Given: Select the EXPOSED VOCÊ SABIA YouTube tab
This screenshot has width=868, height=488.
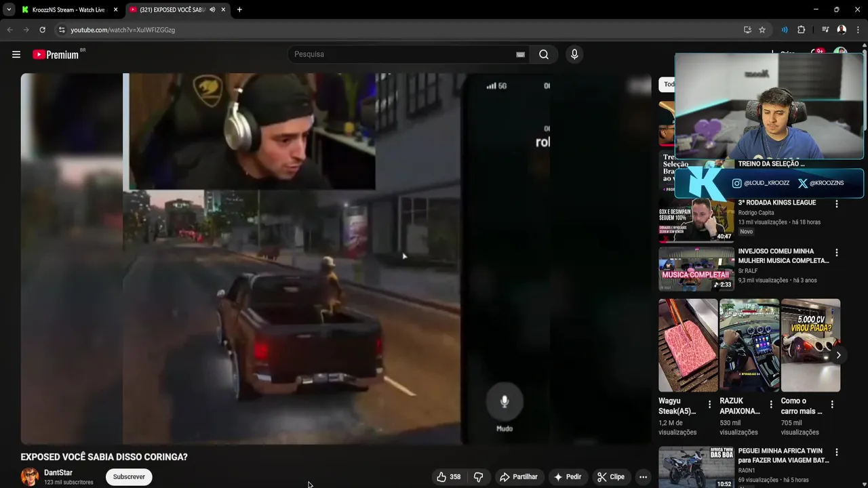Looking at the screenshot, I should [178, 9].
